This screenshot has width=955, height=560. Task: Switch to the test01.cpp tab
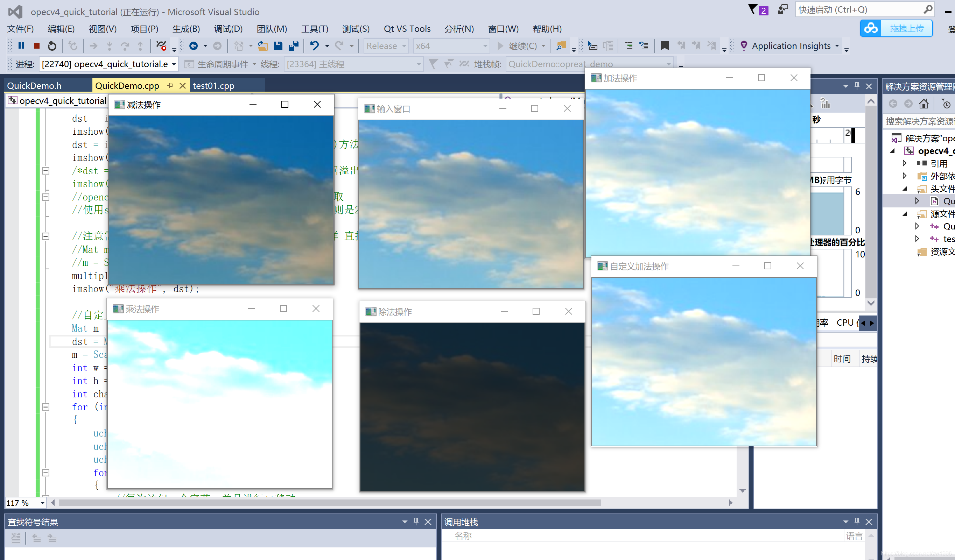pos(213,86)
